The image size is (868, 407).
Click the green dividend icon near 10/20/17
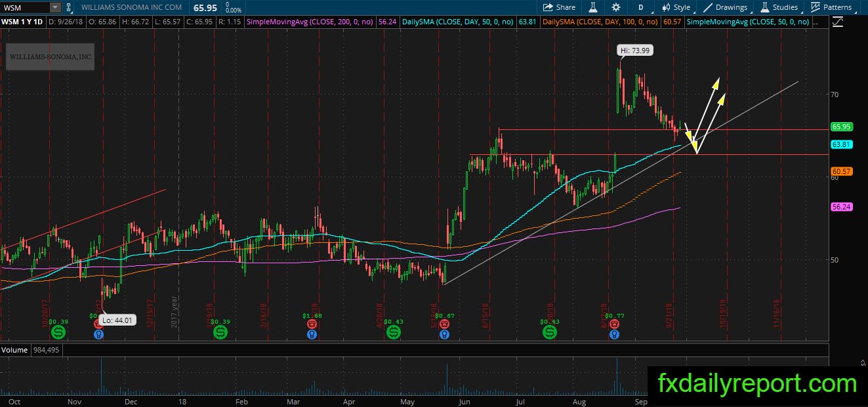coord(60,333)
